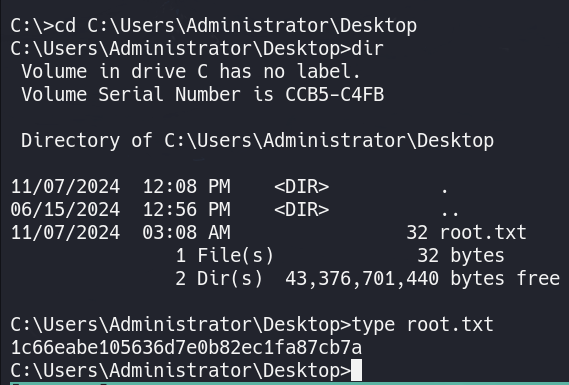
Task: Click the 'dir' command after the prompt
Action: (x=367, y=48)
